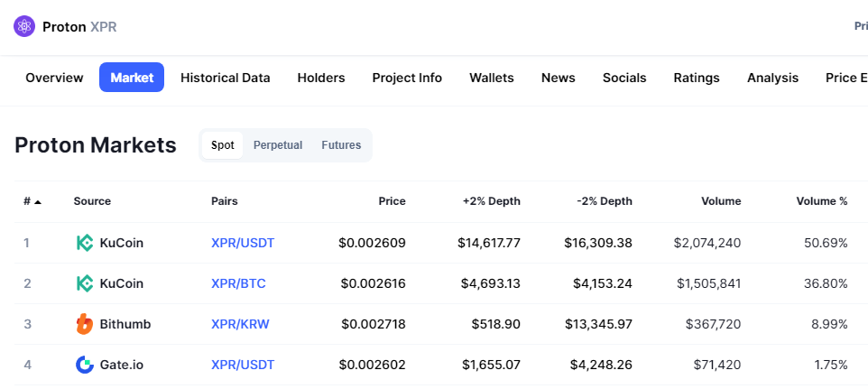
Task: Click the row number 3
Action: [x=27, y=324]
